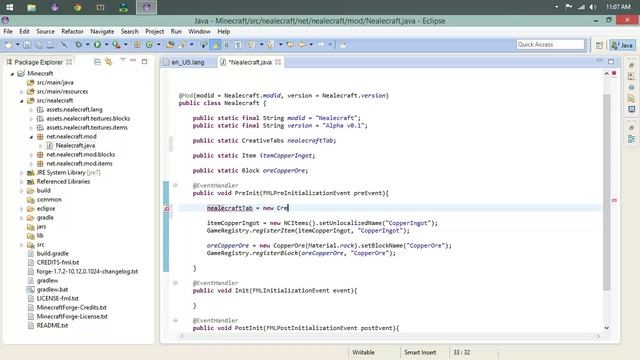Close the Nealecraft.java editor tab
640x360 pixels.
[278, 62]
